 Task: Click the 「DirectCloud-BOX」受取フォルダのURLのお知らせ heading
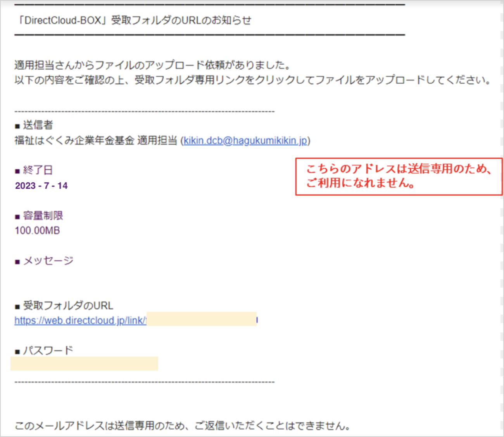[x=134, y=20]
